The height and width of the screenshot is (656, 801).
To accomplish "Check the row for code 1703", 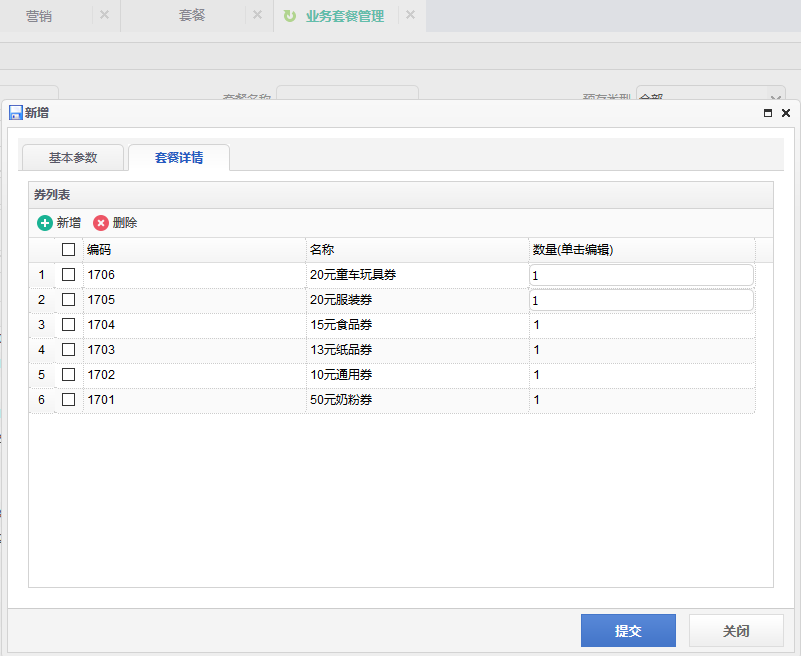I will (68, 349).
